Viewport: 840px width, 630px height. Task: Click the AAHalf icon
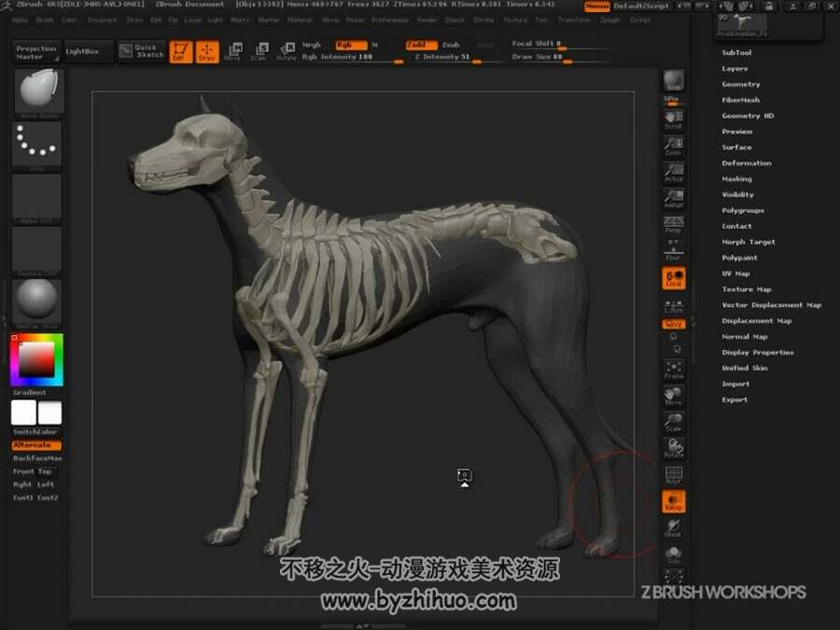tap(673, 199)
